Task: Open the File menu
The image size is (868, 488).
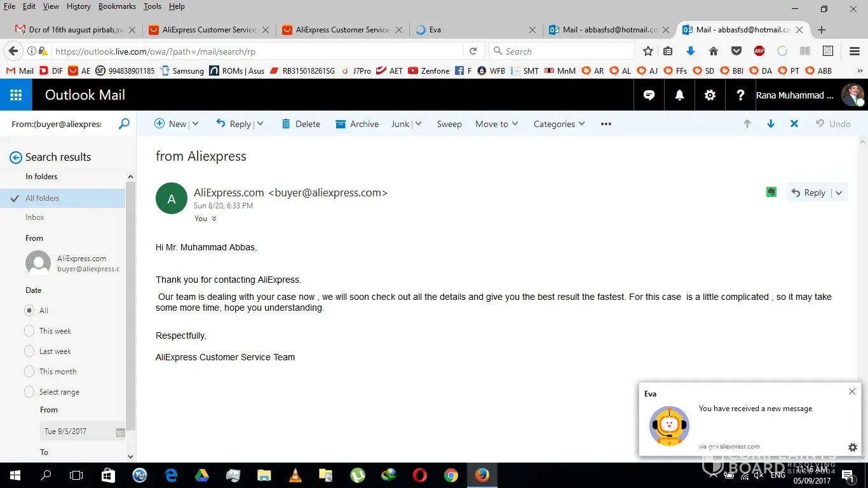Action: (x=10, y=6)
